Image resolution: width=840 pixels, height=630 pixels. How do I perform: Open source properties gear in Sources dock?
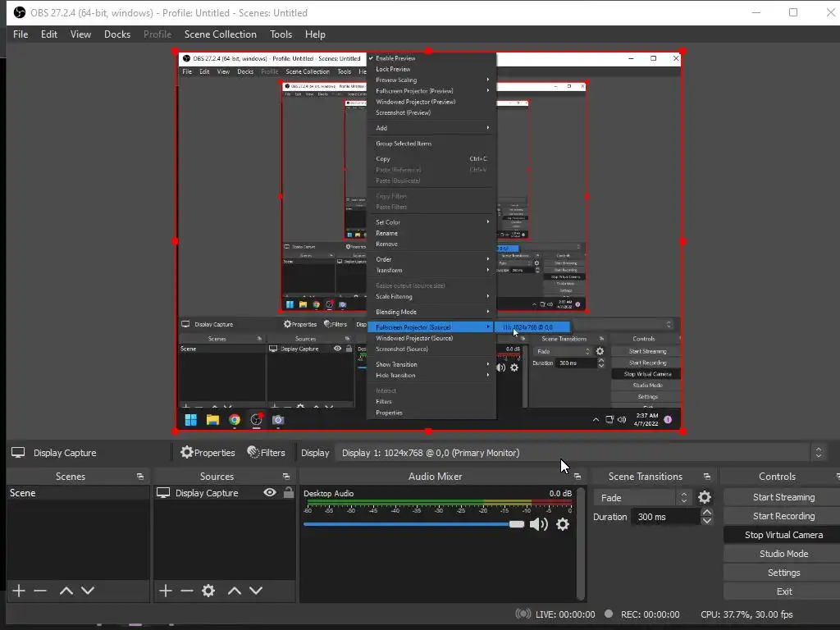pos(208,591)
